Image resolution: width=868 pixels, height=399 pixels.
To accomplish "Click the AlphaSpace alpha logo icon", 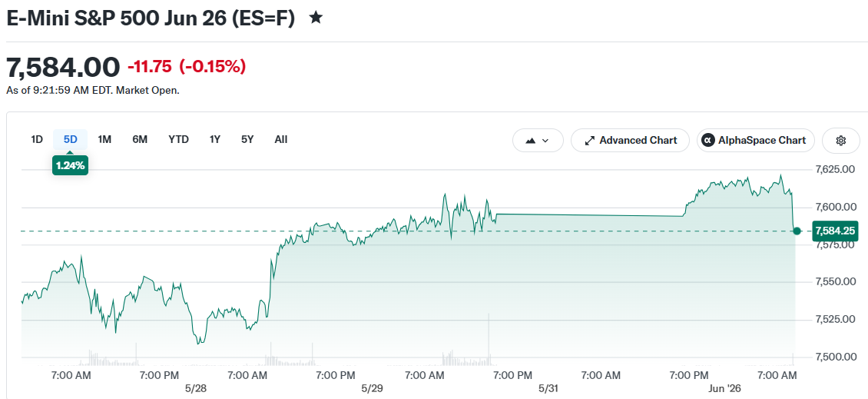I will 708,140.
